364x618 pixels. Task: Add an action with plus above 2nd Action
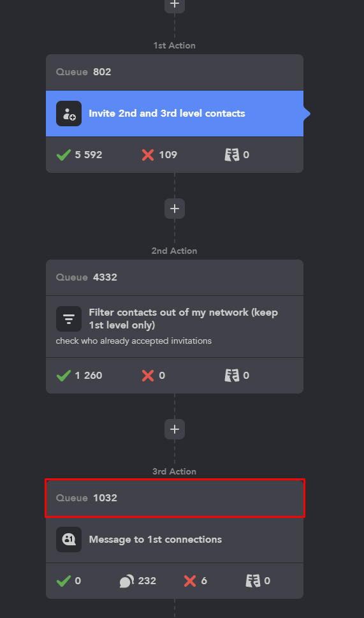(x=175, y=209)
